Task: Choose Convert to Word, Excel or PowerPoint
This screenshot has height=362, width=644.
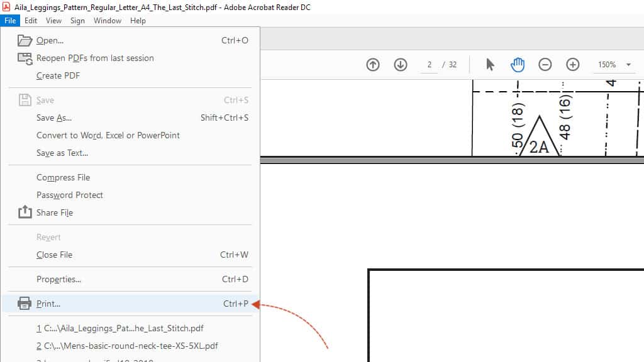Action: 108,135
